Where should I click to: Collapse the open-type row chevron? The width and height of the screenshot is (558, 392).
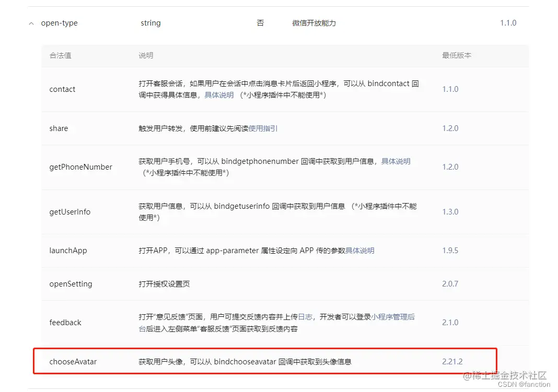click(31, 23)
